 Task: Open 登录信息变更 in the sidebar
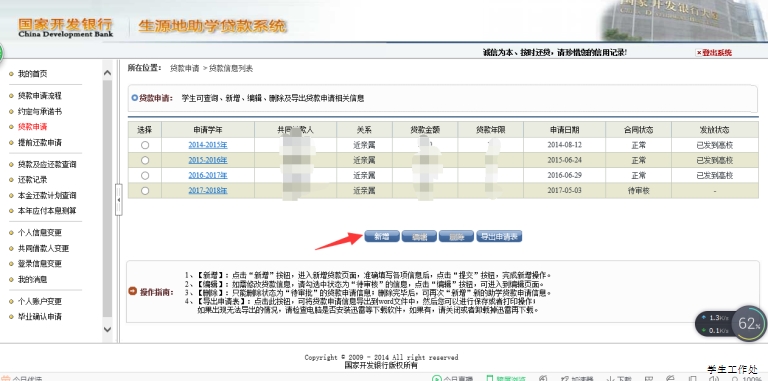click(x=40, y=263)
